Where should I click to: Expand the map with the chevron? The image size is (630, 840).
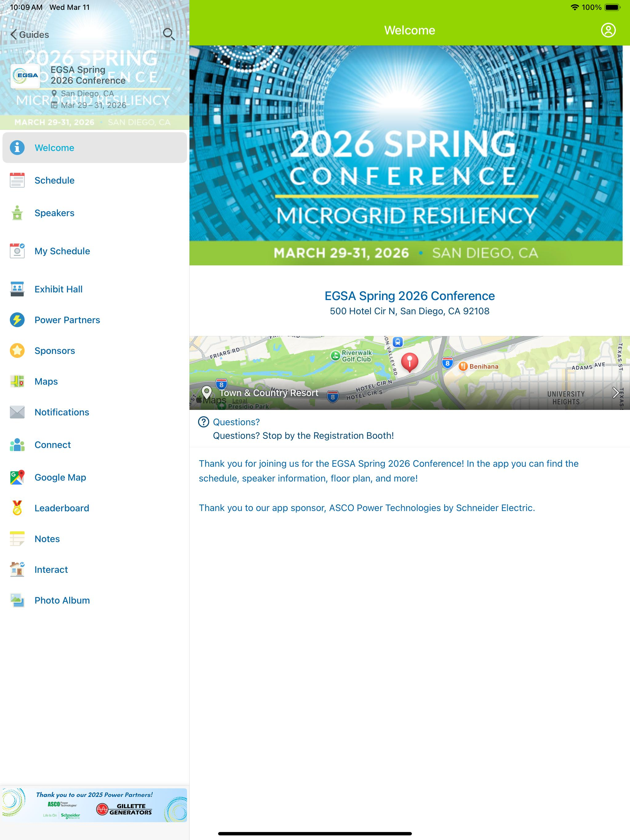pos(615,393)
